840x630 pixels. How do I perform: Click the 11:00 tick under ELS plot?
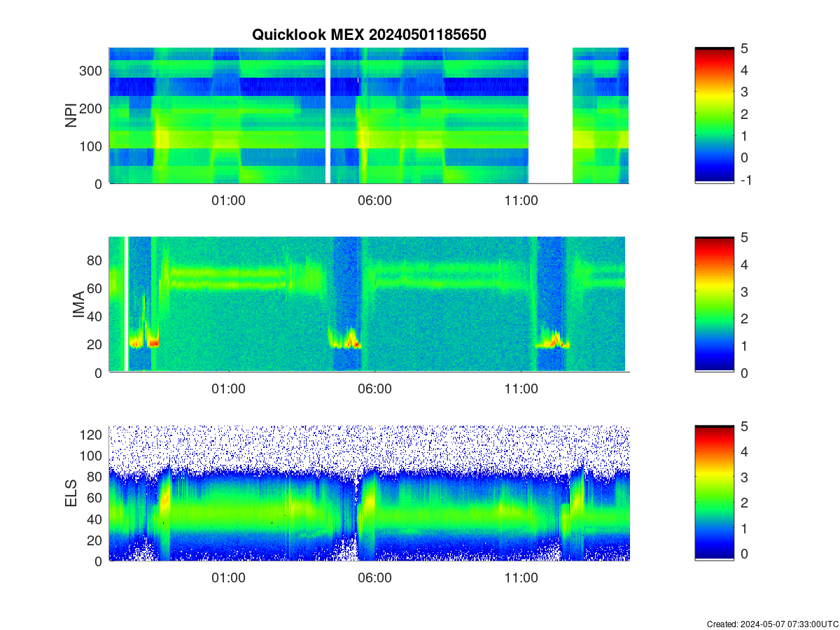(x=521, y=577)
